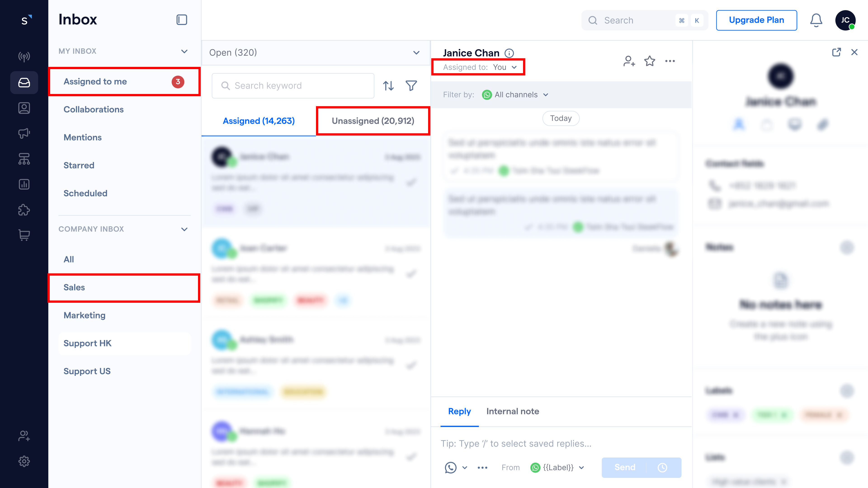Click the Upgrade Plan button
This screenshot has height=488, width=868.
757,20
